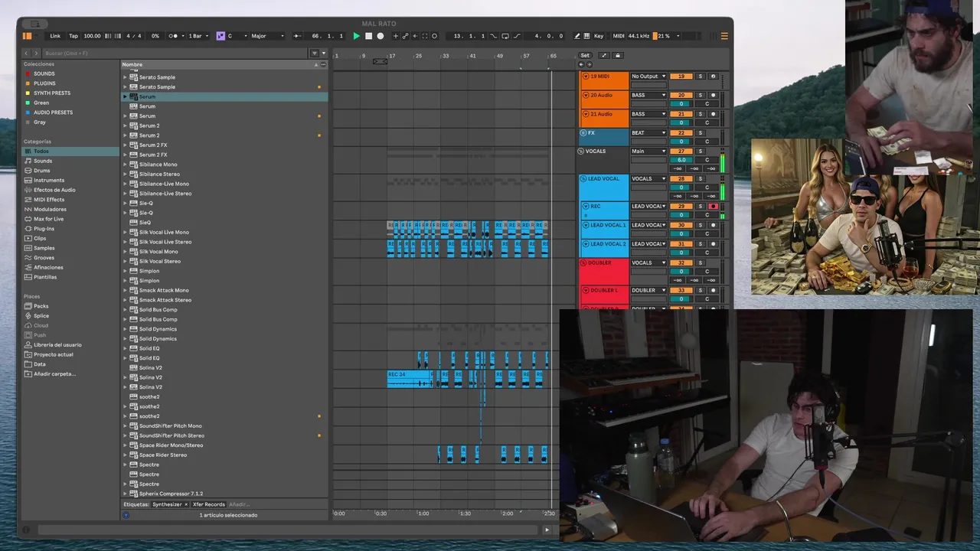
Task: Select the REC 34 audio clip
Action: click(x=410, y=378)
